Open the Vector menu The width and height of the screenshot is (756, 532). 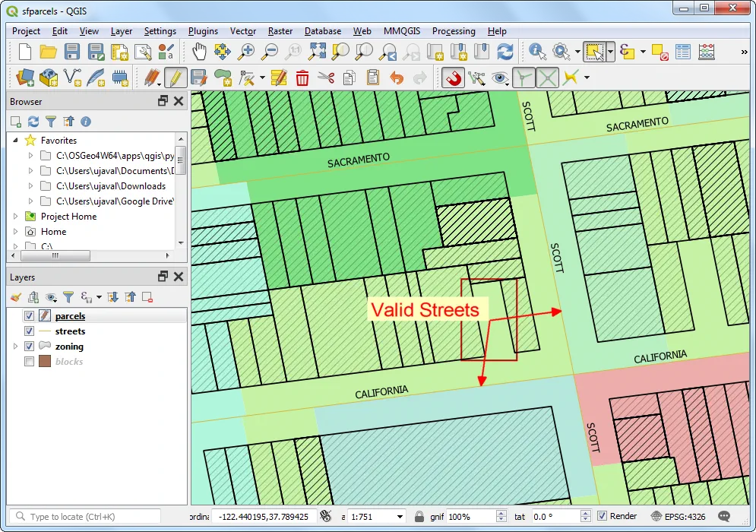(x=243, y=31)
